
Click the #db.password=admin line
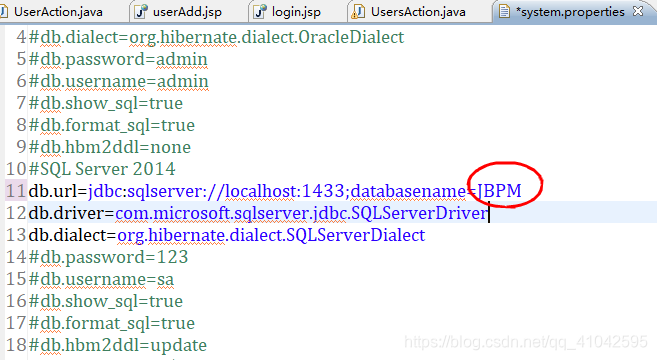(118, 59)
